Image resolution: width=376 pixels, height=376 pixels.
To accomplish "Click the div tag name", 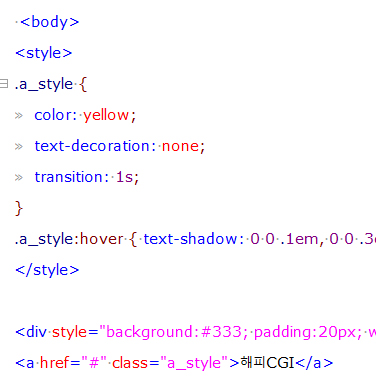I will coord(36,332).
